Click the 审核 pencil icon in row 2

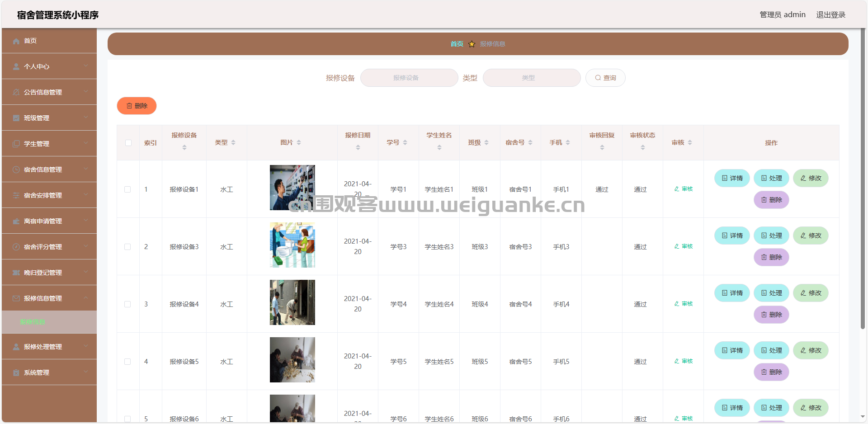tap(677, 247)
